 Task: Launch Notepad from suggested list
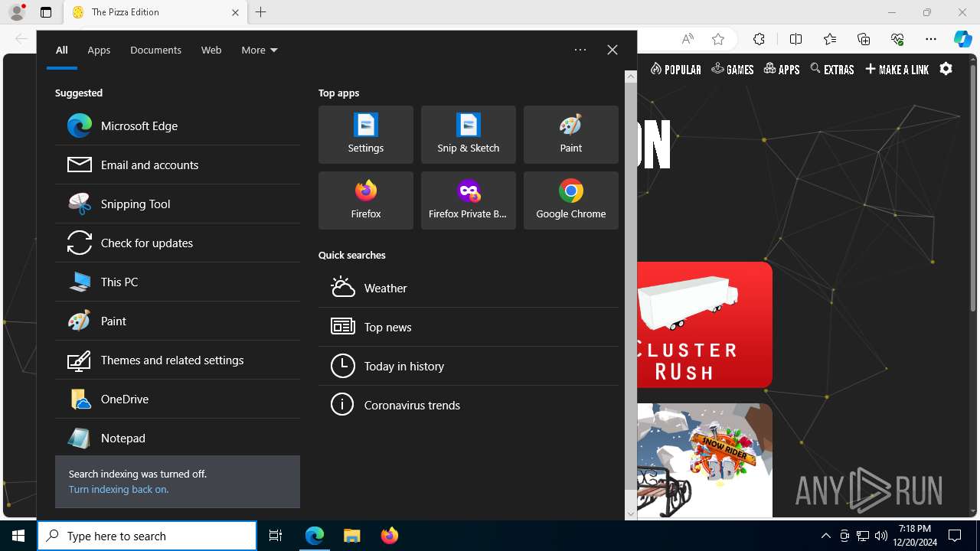(178, 438)
